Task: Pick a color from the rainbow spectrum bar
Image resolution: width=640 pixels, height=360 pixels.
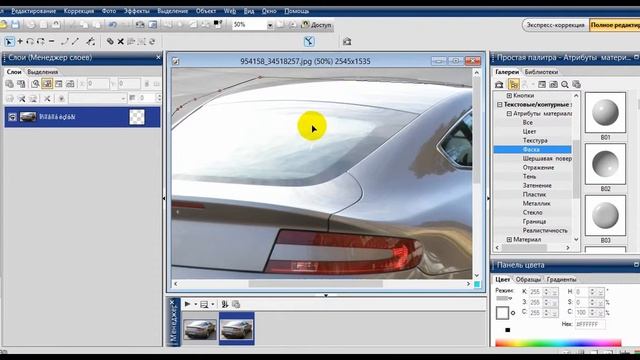Action: [558, 343]
